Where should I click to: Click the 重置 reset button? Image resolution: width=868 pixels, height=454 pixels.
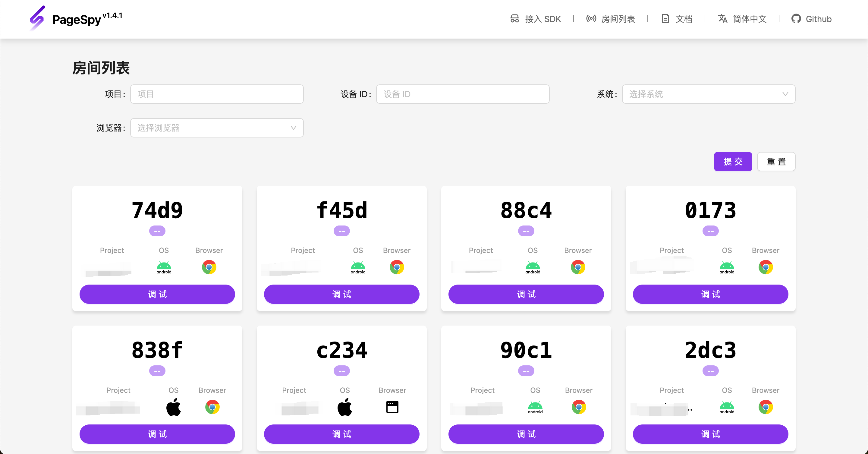coord(776,162)
